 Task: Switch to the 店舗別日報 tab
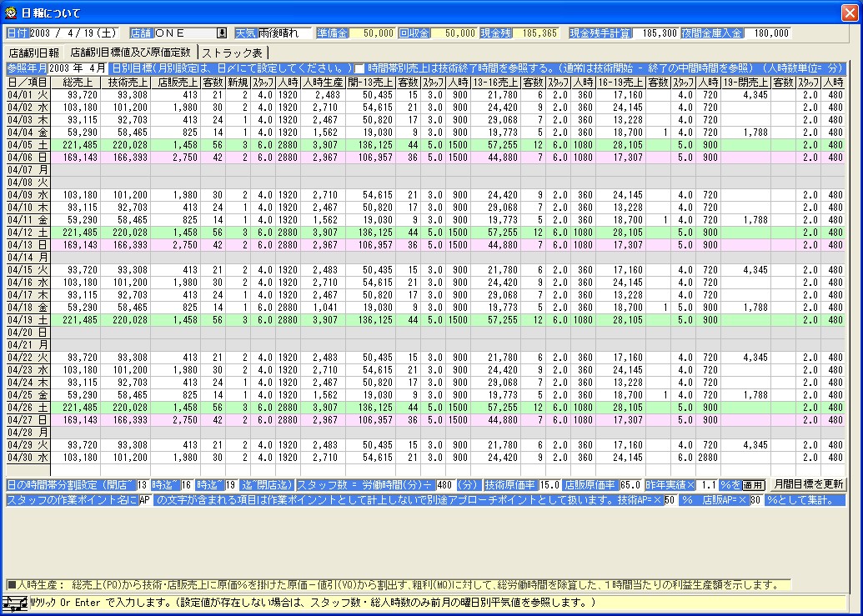point(34,53)
